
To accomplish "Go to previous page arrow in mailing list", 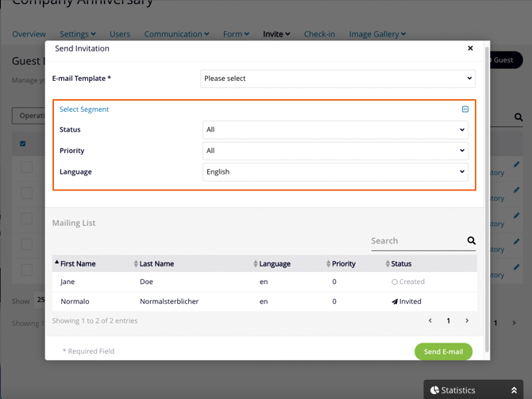I will [430, 320].
